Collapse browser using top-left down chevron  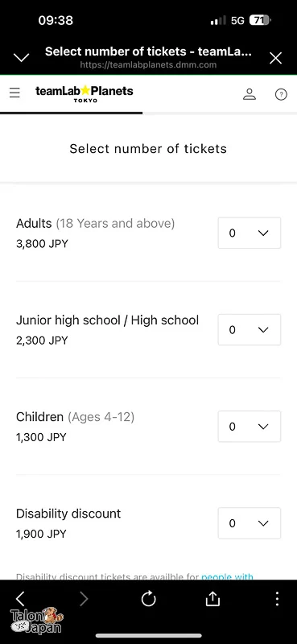pos(22,57)
